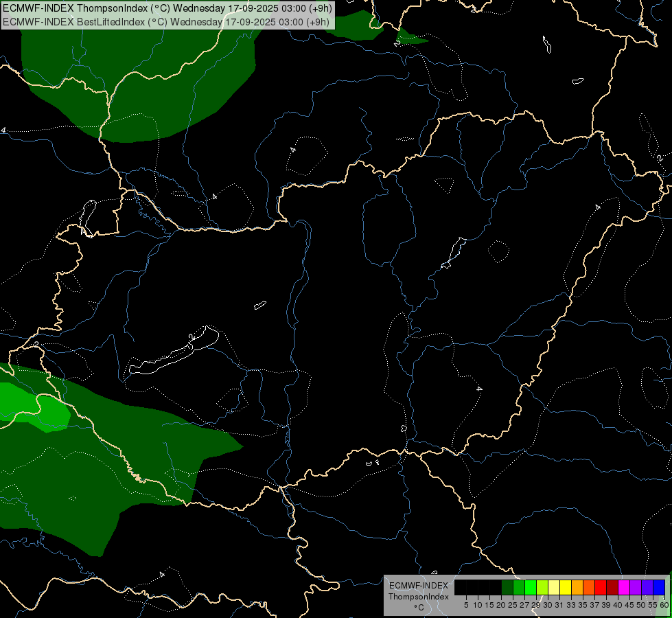
Task: Click the legend tick value 35
Action: (x=583, y=605)
